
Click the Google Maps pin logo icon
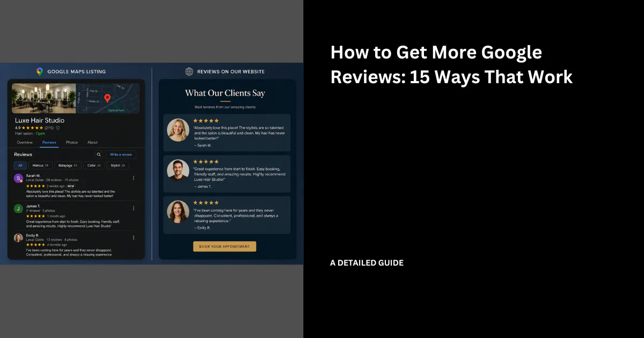point(40,71)
